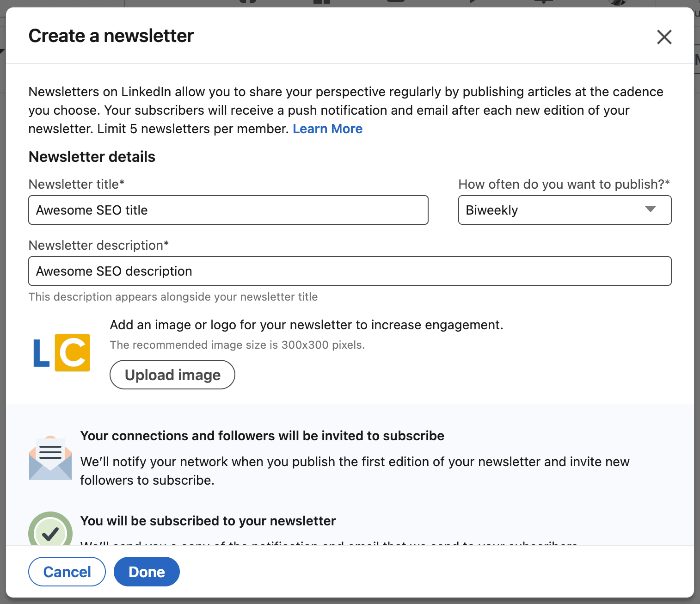The image size is (700, 604).
Task: Click the "Create a newsletter" dialog heading
Action: pos(111,36)
